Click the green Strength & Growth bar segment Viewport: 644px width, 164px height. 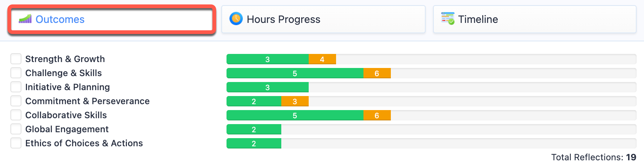pyautogui.click(x=267, y=59)
